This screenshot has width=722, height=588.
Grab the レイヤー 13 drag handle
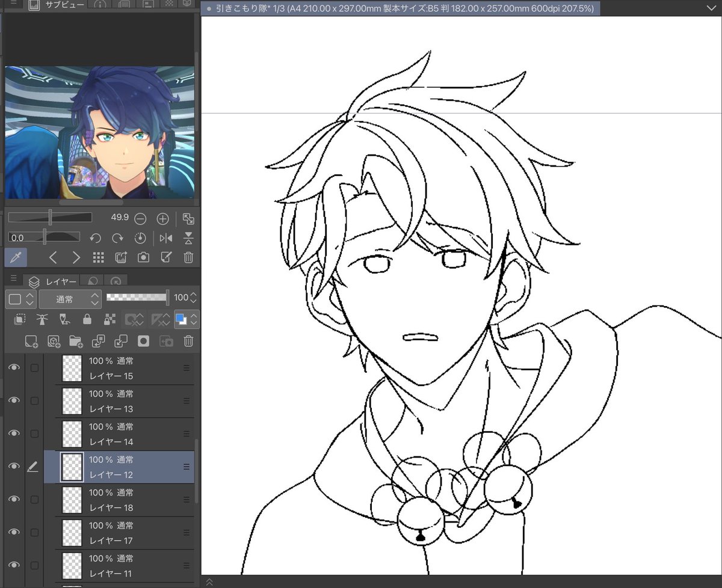click(187, 401)
